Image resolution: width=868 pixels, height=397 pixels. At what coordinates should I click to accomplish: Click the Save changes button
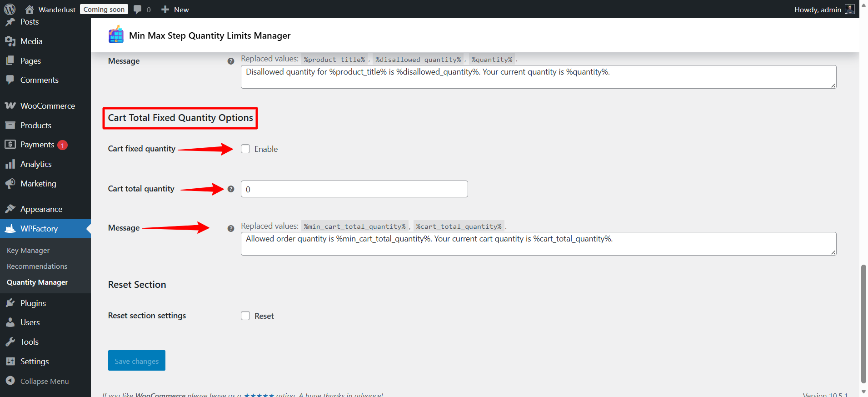[x=137, y=361]
